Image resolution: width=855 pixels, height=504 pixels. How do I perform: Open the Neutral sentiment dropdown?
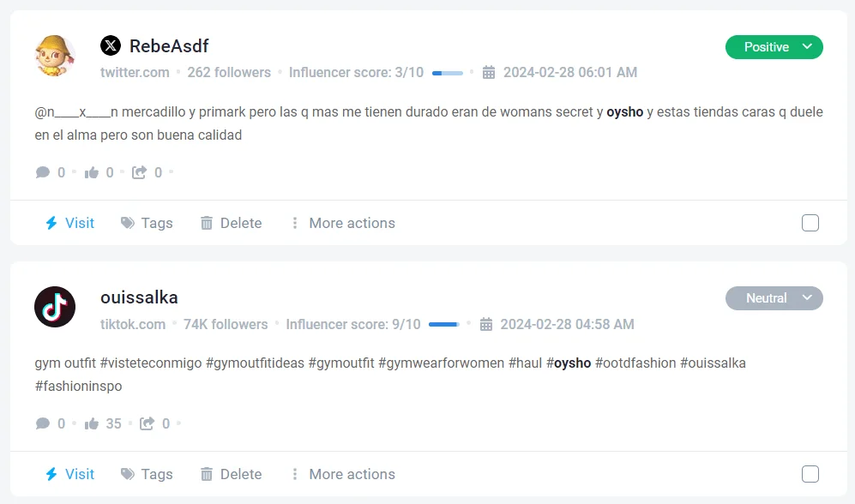[x=774, y=298]
